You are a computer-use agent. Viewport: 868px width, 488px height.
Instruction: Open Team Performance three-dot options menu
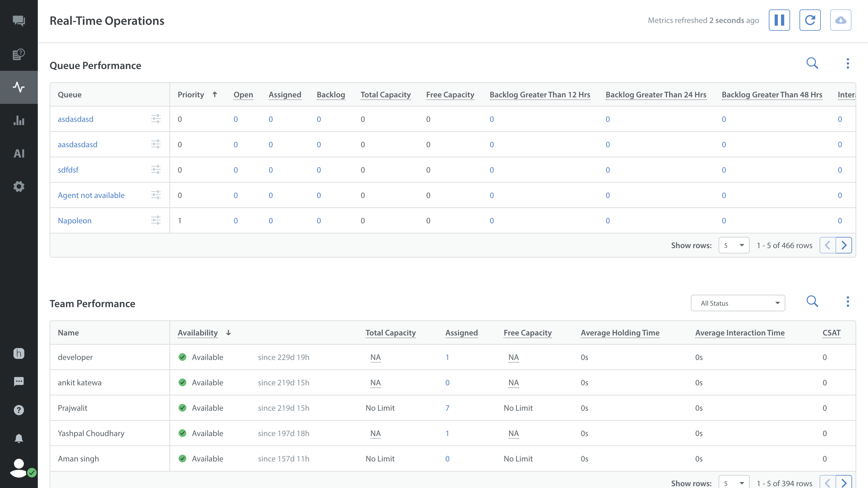pos(848,302)
